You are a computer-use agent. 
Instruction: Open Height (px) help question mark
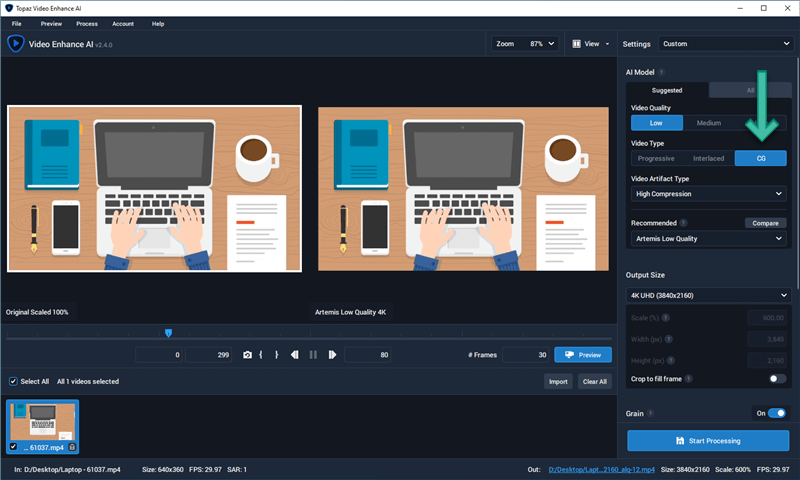point(671,361)
